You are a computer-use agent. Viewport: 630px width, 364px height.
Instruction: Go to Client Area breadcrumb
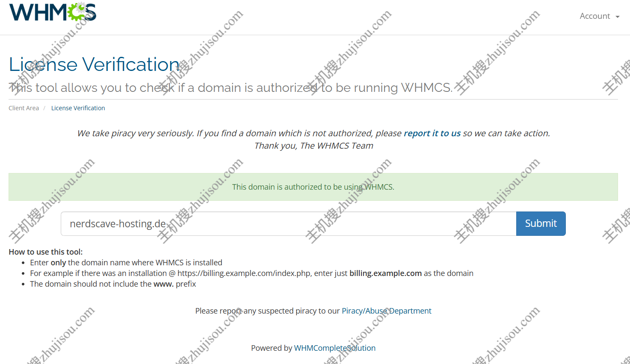(x=24, y=108)
